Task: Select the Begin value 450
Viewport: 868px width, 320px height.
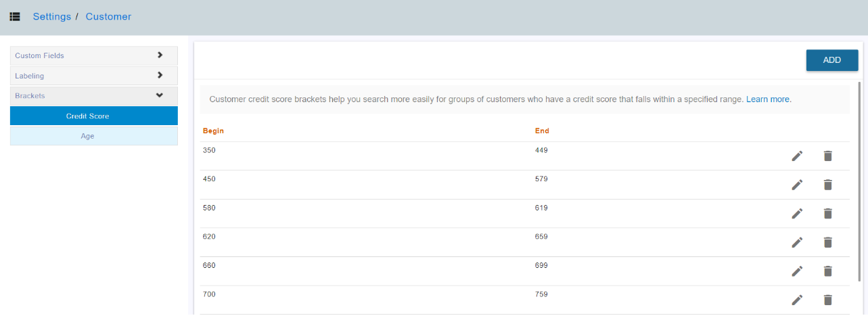Action: click(x=209, y=179)
